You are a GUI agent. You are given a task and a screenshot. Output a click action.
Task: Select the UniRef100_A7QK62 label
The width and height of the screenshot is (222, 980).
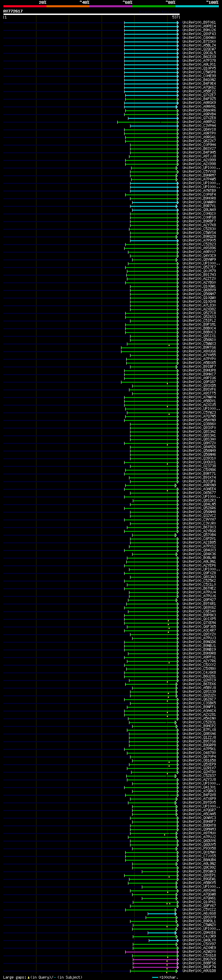(x=199, y=88)
